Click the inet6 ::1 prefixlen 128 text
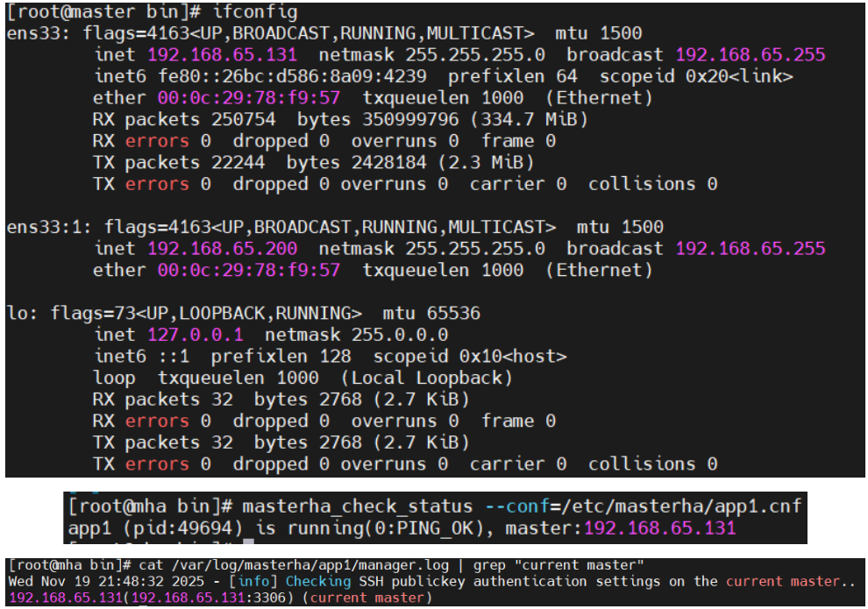The height and width of the screenshot is (609, 868). click(222, 357)
